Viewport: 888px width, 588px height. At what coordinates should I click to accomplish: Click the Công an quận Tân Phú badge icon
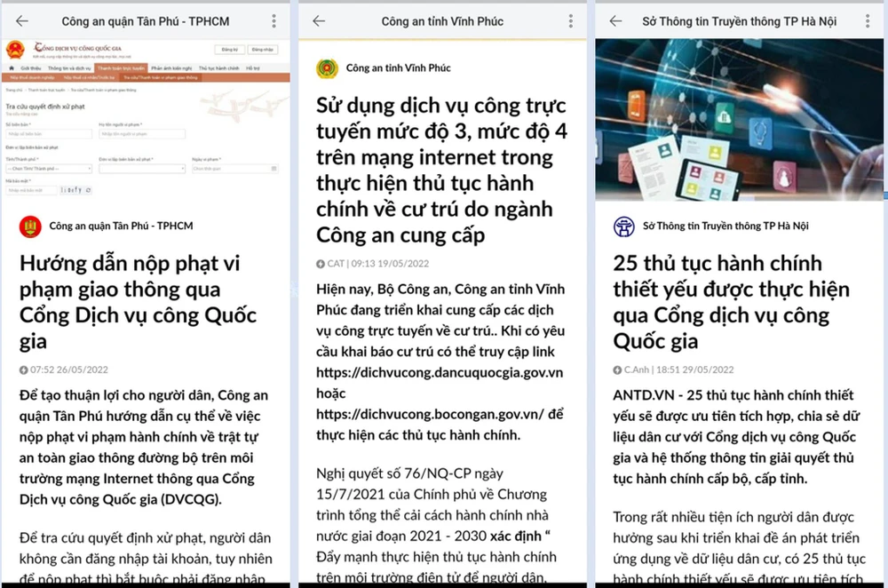[29, 226]
